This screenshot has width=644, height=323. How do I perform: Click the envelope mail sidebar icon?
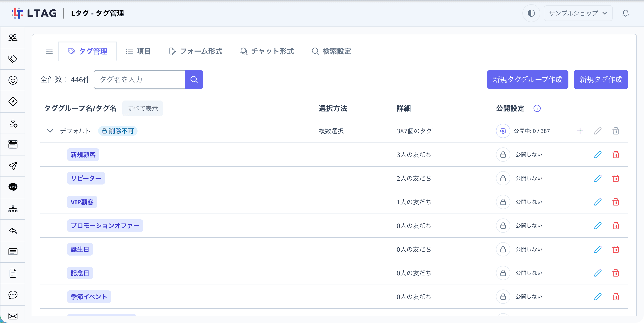click(x=13, y=316)
